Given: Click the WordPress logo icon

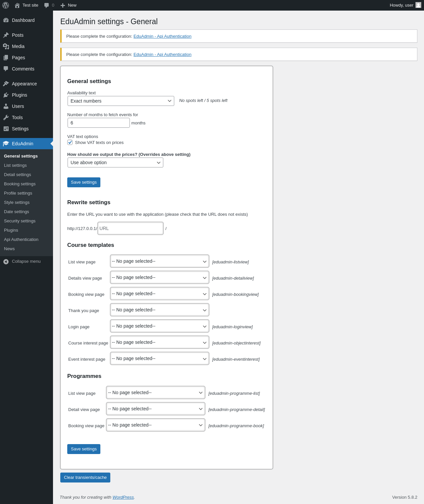Looking at the screenshot, I should (x=6, y=5).
